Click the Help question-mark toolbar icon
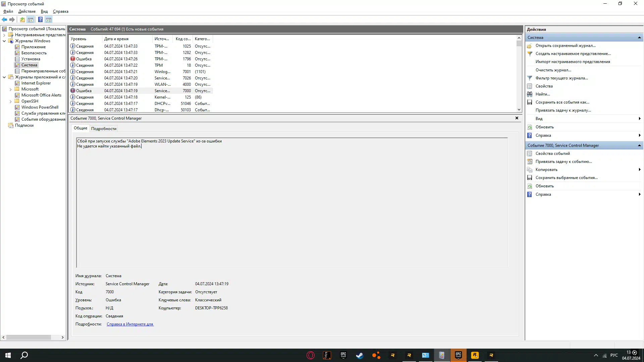This screenshot has width=644, height=362. tap(40, 19)
